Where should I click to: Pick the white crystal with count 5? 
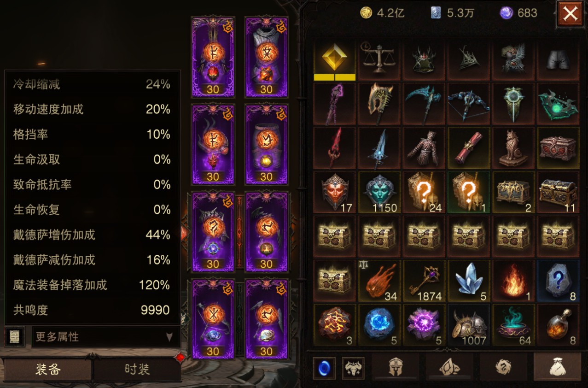click(x=469, y=281)
